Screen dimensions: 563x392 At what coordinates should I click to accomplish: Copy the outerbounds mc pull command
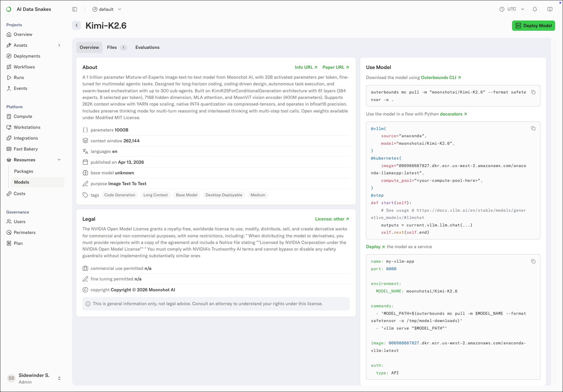click(533, 92)
